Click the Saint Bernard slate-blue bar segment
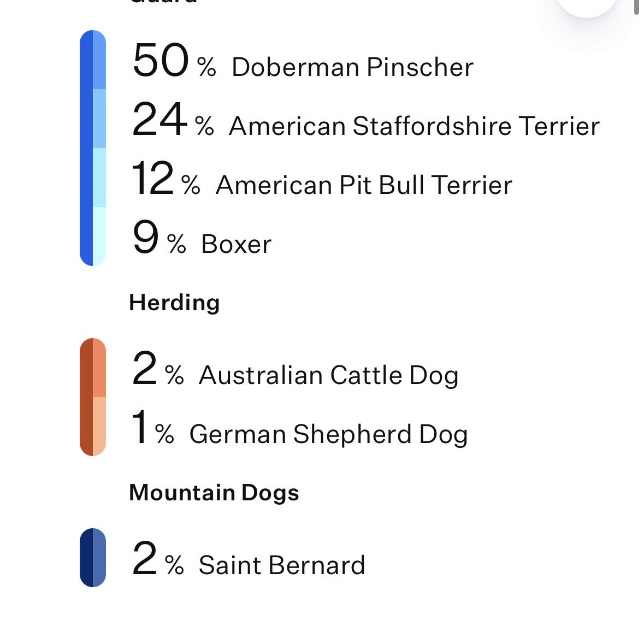 pos(99,558)
